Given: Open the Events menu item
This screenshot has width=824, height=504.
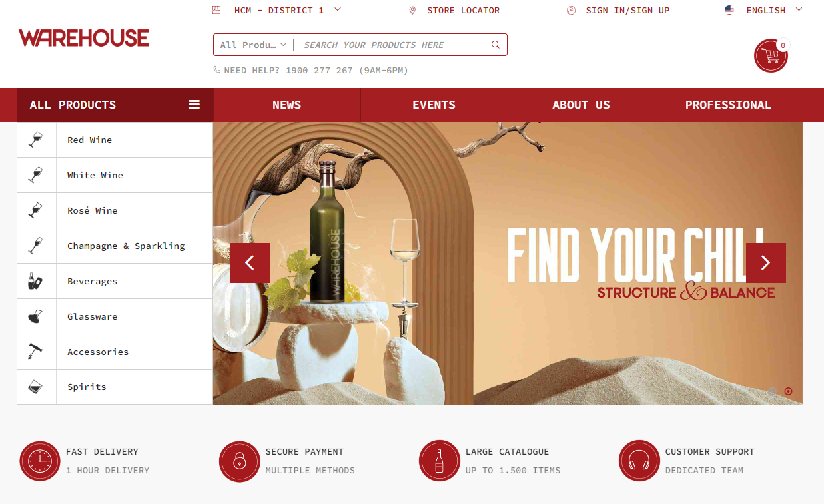Looking at the screenshot, I should (x=434, y=105).
